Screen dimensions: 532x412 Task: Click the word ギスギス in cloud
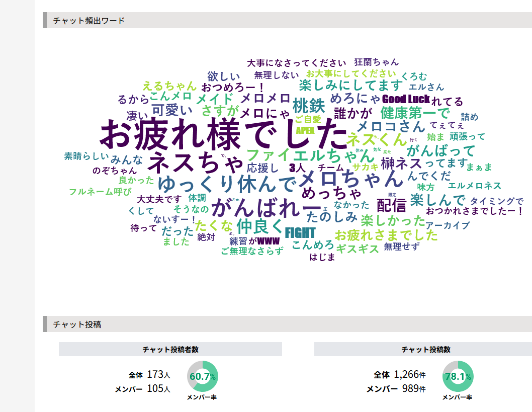coord(358,249)
